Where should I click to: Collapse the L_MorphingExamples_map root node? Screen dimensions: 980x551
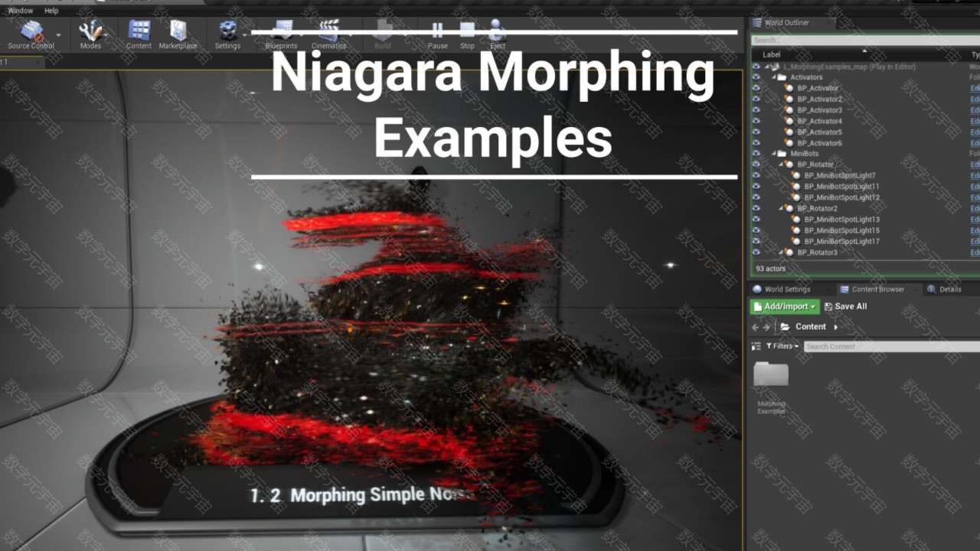click(x=766, y=67)
